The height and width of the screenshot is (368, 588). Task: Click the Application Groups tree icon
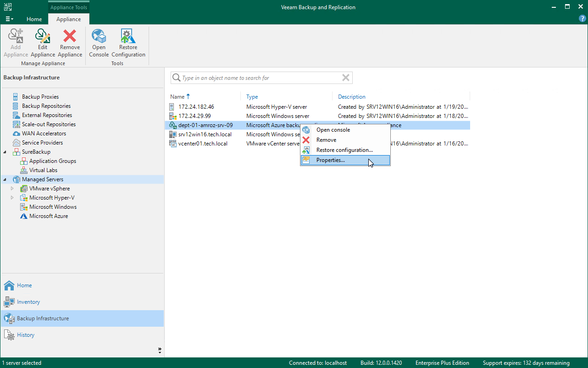[23, 161]
